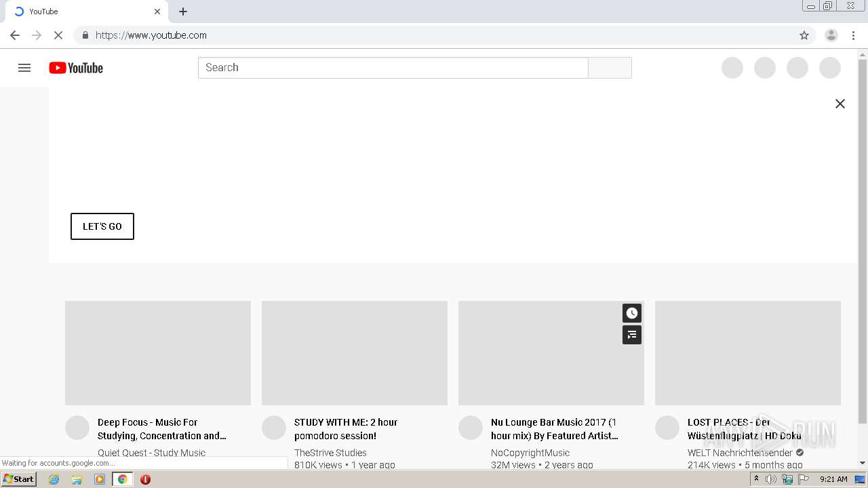Open a new tab with plus button

(183, 12)
